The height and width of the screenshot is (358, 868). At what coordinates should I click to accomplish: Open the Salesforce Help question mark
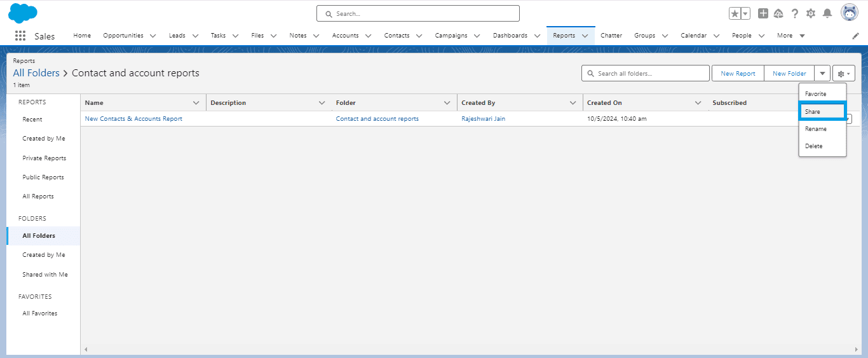pyautogui.click(x=794, y=13)
